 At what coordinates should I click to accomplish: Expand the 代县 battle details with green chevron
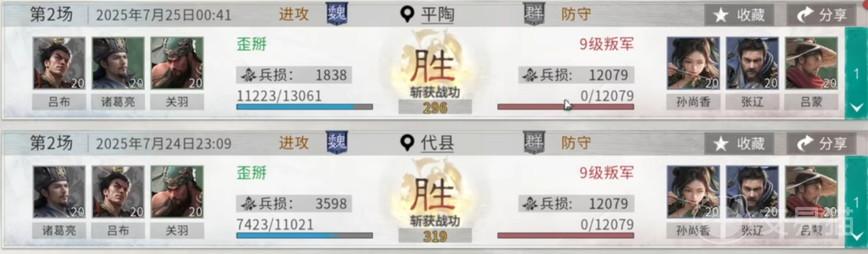[856, 236]
